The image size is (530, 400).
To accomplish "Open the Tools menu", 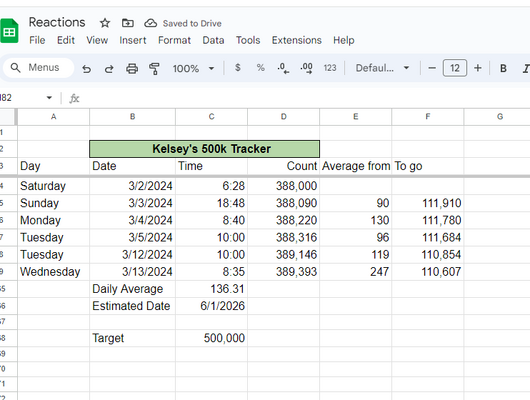I will (248, 40).
